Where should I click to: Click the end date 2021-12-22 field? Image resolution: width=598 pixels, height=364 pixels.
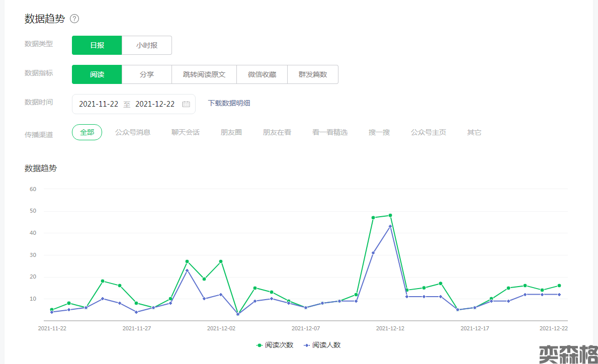pos(155,104)
